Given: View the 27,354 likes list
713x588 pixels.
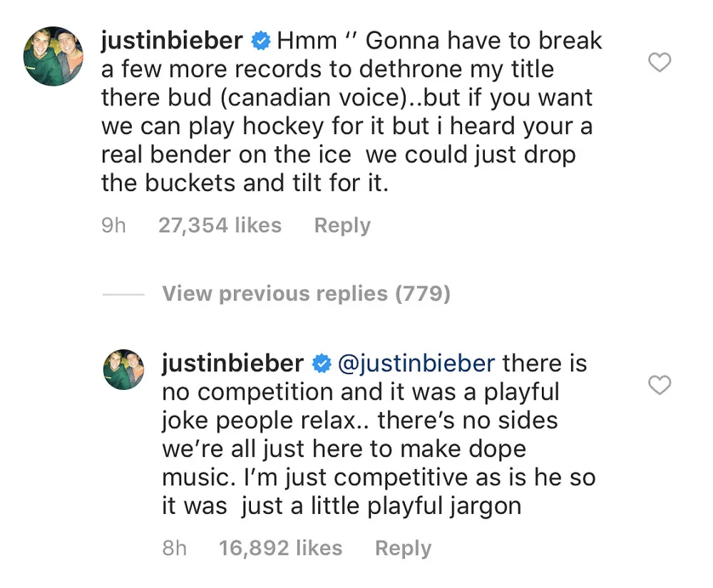Looking at the screenshot, I should pos(220,225).
